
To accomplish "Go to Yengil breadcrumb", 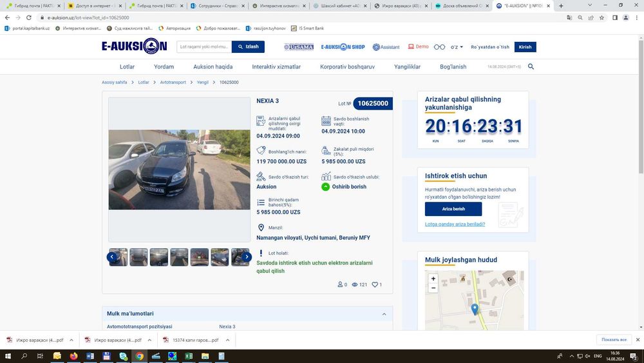I will pos(202,83).
